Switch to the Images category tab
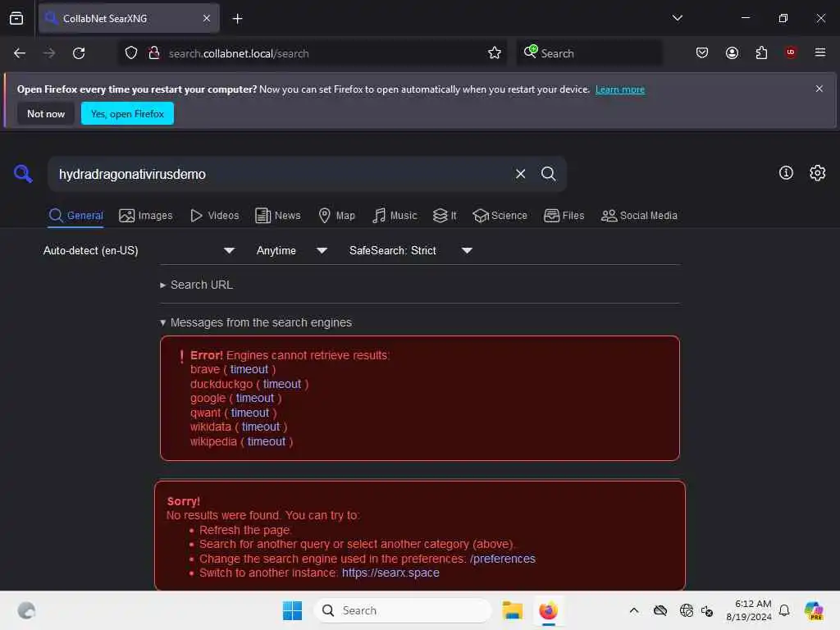The width and height of the screenshot is (840, 630). point(146,216)
